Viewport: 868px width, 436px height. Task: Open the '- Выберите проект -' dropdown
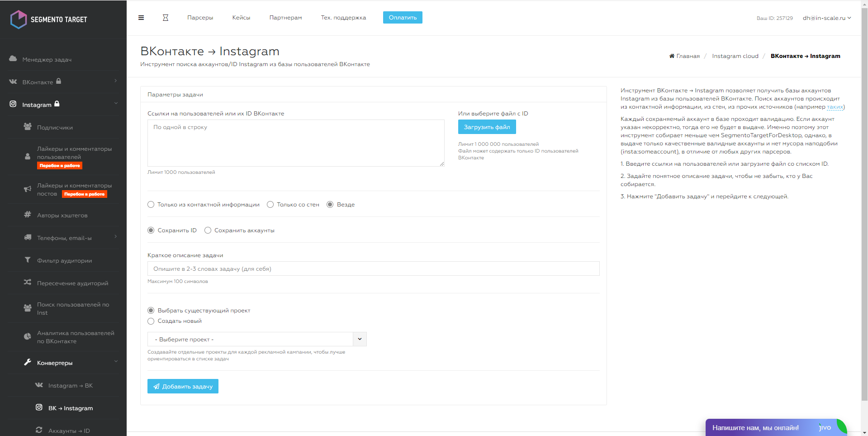[257, 339]
